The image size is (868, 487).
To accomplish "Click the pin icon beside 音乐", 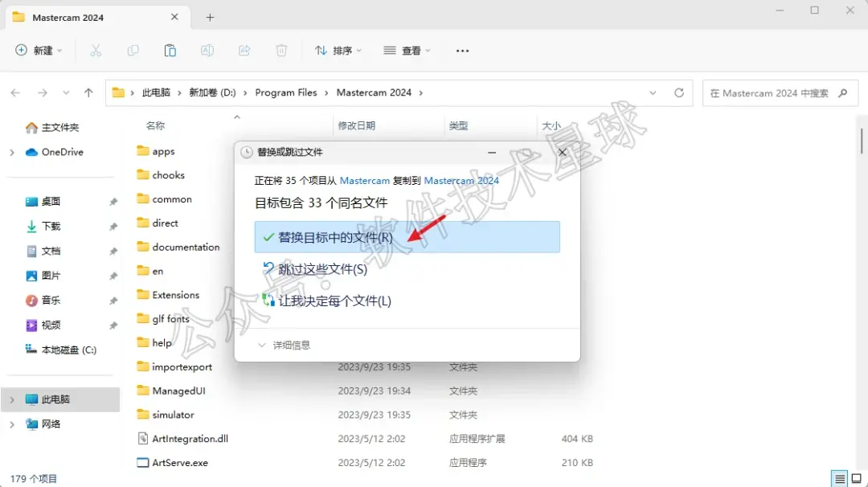I will click(113, 301).
